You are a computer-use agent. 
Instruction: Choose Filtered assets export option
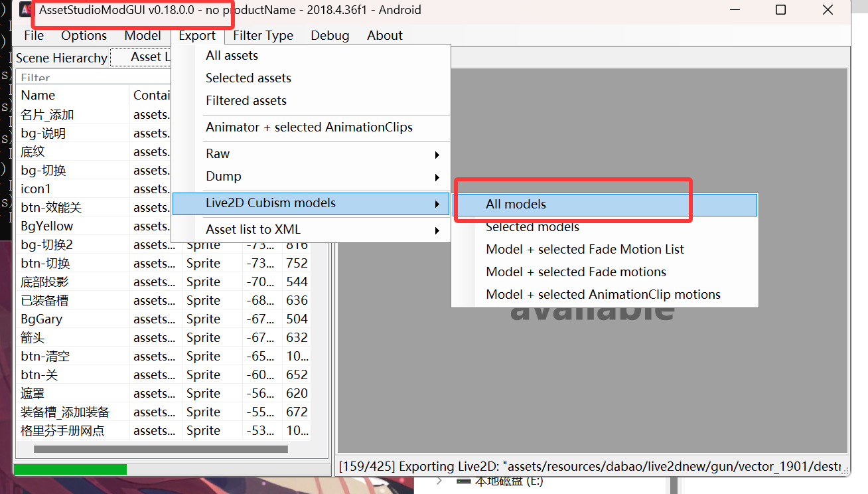tap(311, 101)
